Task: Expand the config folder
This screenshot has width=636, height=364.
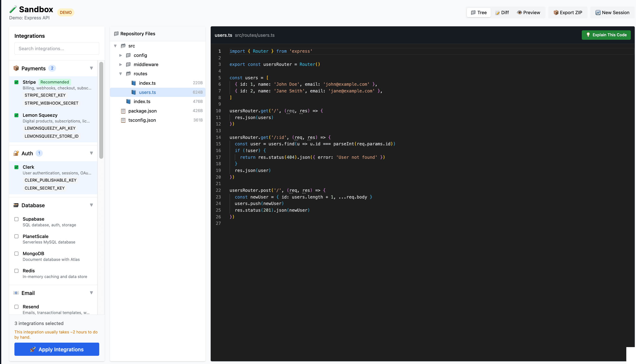Action: [121, 55]
